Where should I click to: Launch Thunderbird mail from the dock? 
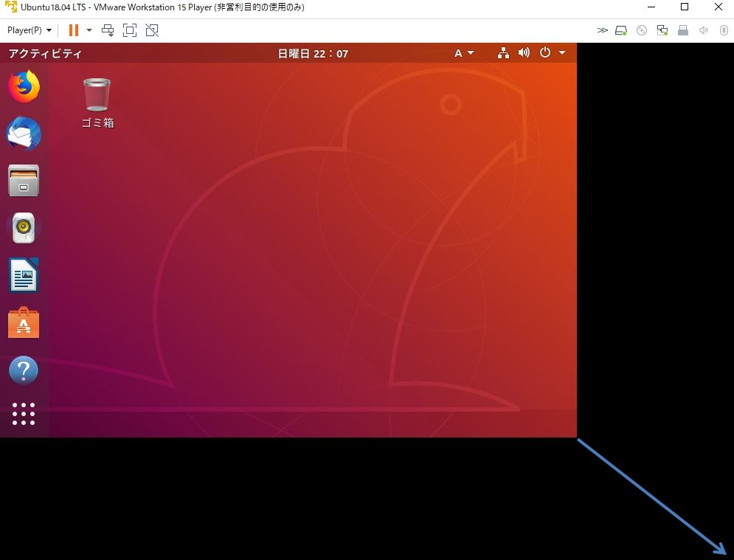click(x=24, y=134)
